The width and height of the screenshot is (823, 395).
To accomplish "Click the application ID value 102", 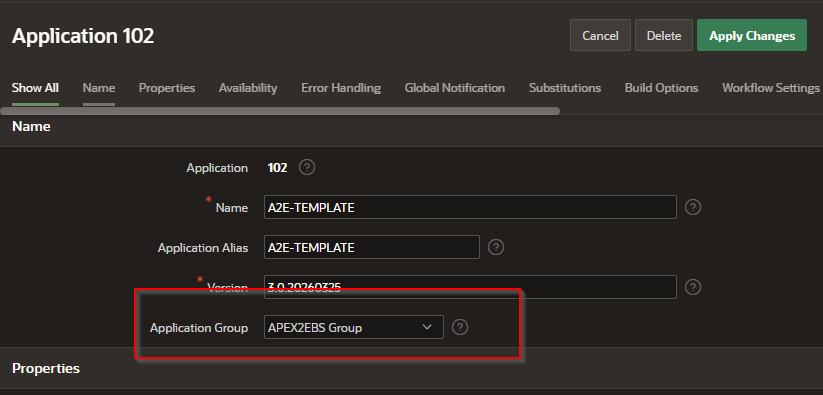I will (x=278, y=168).
